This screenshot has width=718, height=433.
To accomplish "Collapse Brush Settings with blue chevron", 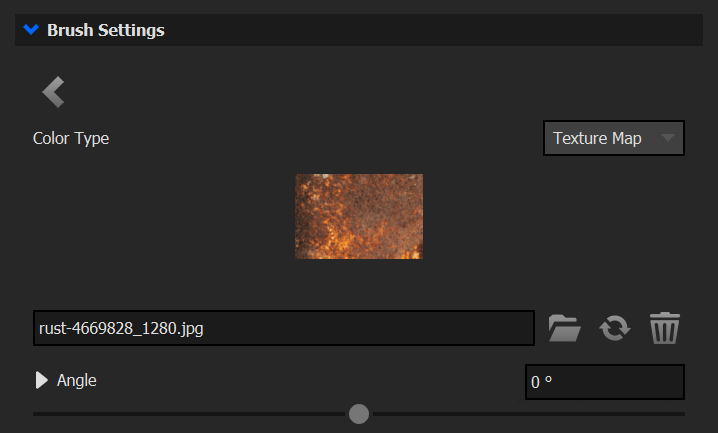I will point(31,30).
